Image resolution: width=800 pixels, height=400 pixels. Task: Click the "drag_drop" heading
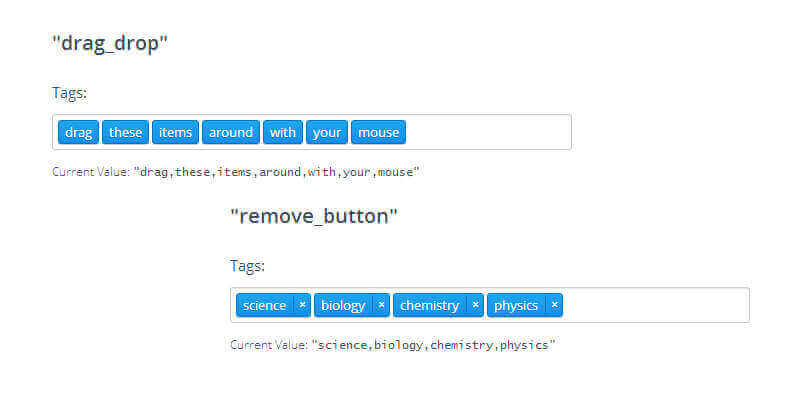(110, 43)
